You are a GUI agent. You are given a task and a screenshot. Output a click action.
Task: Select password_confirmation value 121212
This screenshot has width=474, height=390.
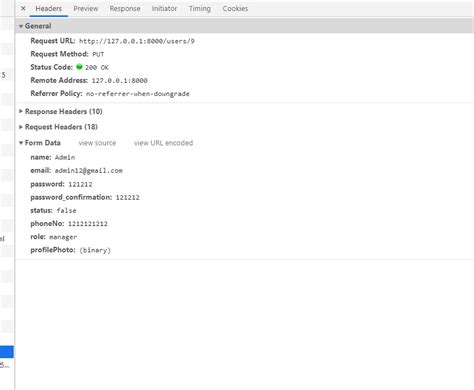point(128,198)
